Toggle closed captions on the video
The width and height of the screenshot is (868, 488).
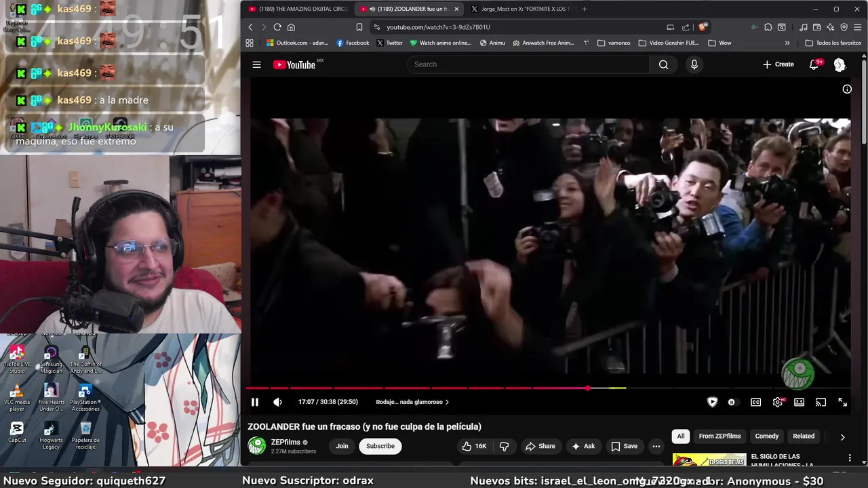tap(755, 402)
